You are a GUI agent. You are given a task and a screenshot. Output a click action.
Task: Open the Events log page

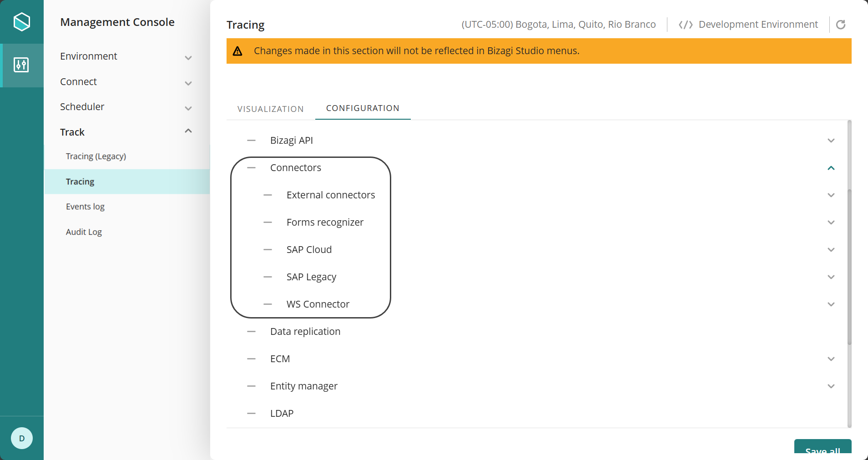(x=85, y=207)
